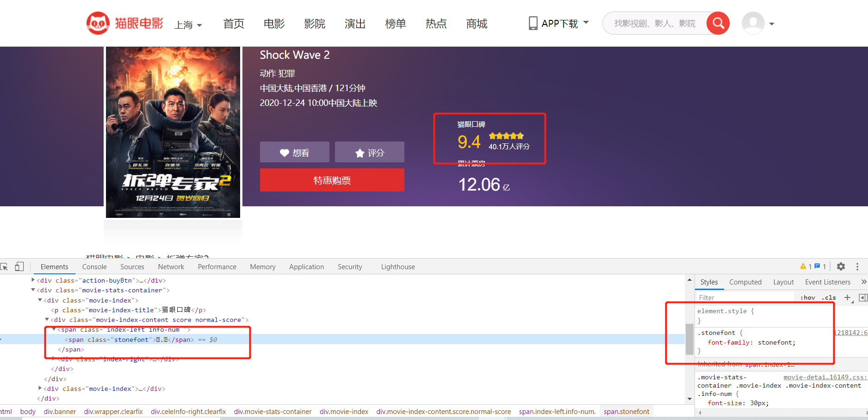Open the Layout pane tab
Viewport: 868px width, 420px height.
(x=783, y=282)
